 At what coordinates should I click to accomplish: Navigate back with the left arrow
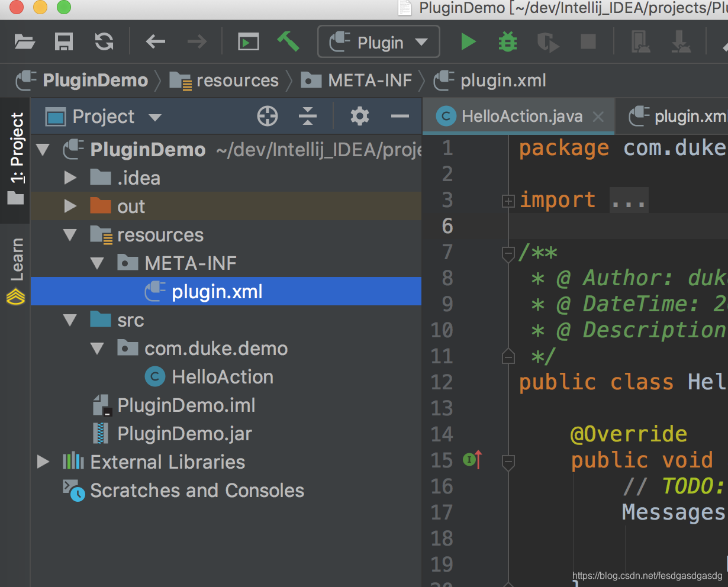coord(156,42)
